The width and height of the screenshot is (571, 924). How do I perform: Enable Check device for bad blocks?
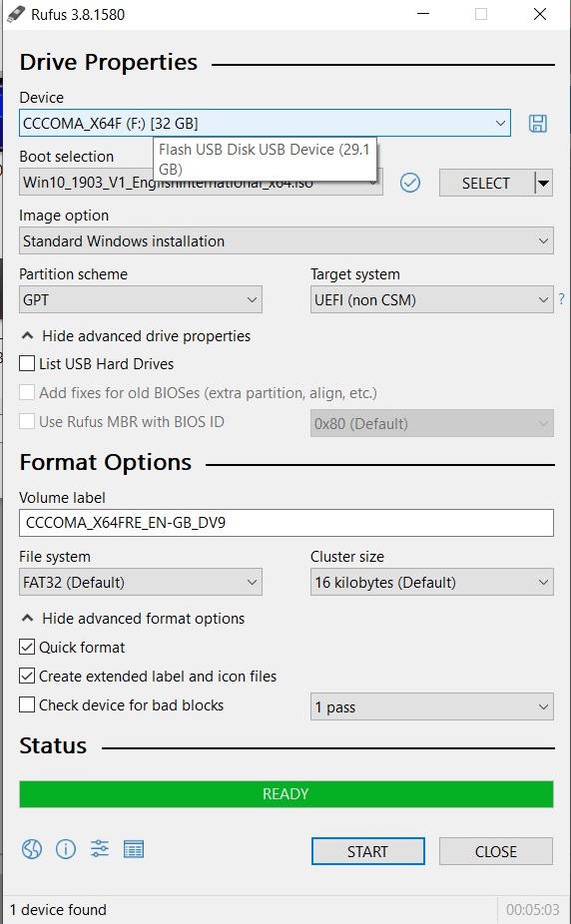coord(27,704)
